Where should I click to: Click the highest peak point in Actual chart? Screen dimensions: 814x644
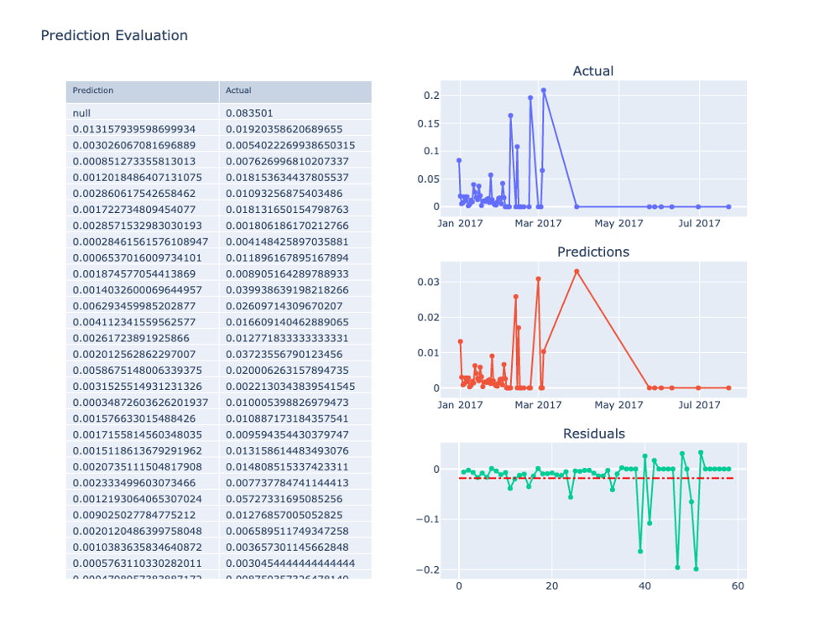pos(544,90)
